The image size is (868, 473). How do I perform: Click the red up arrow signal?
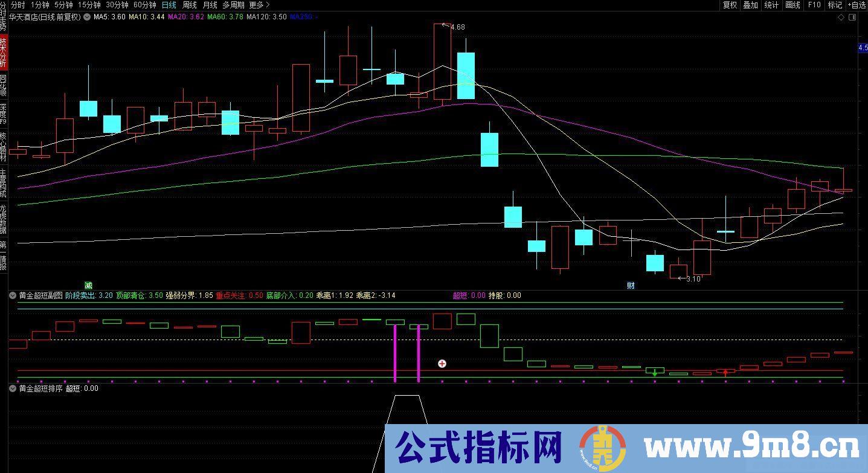725,373
